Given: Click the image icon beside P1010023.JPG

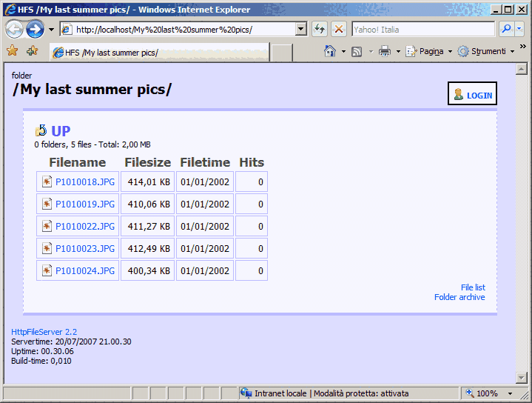Looking at the screenshot, I should (47, 248).
